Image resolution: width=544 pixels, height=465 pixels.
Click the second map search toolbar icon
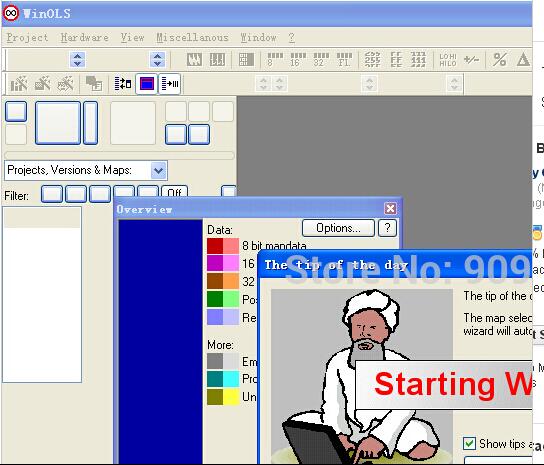point(42,84)
